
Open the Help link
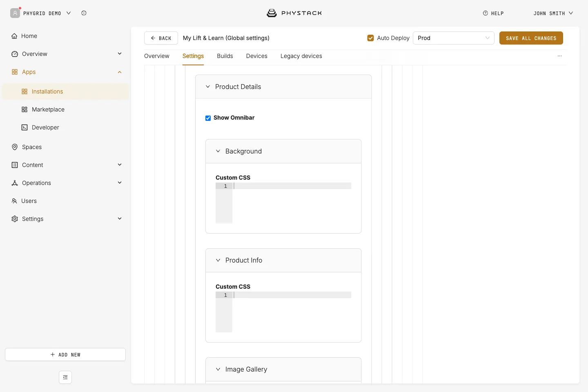[493, 13]
